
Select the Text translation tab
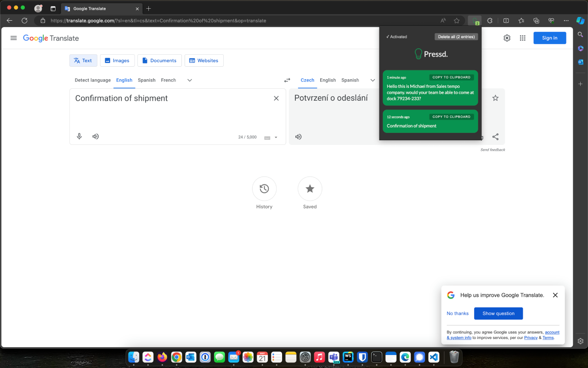[83, 61]
